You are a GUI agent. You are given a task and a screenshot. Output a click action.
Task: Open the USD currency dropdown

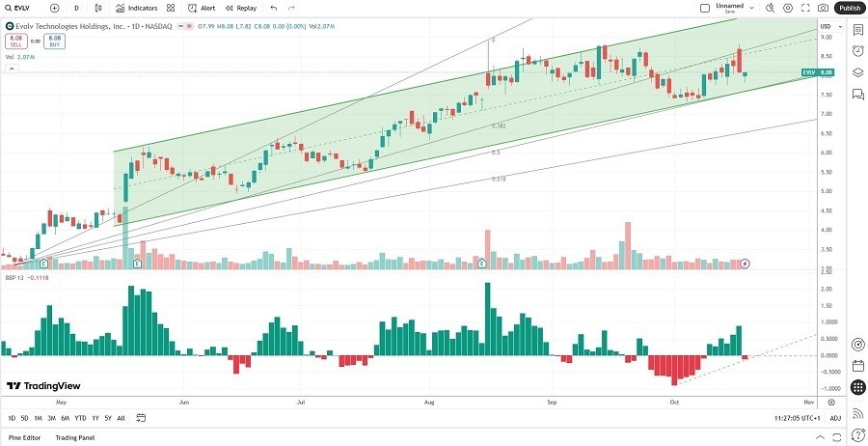point(825,25)
